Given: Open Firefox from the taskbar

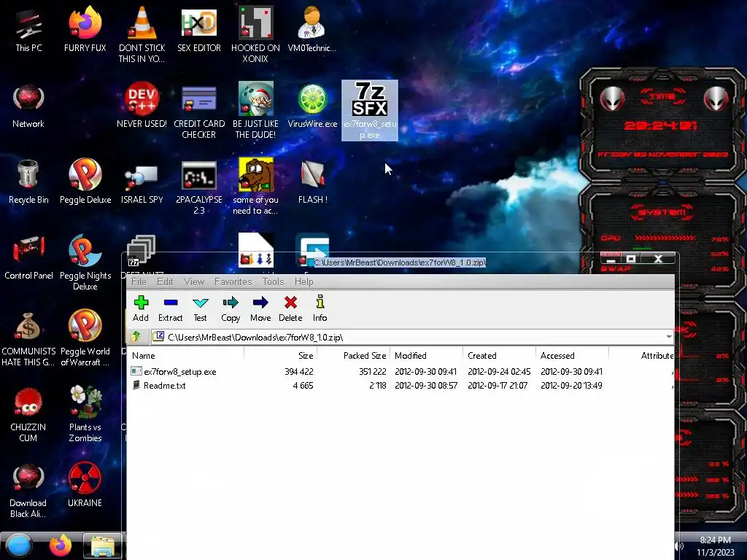Looking at the screenshot, I should coord(61,545).
